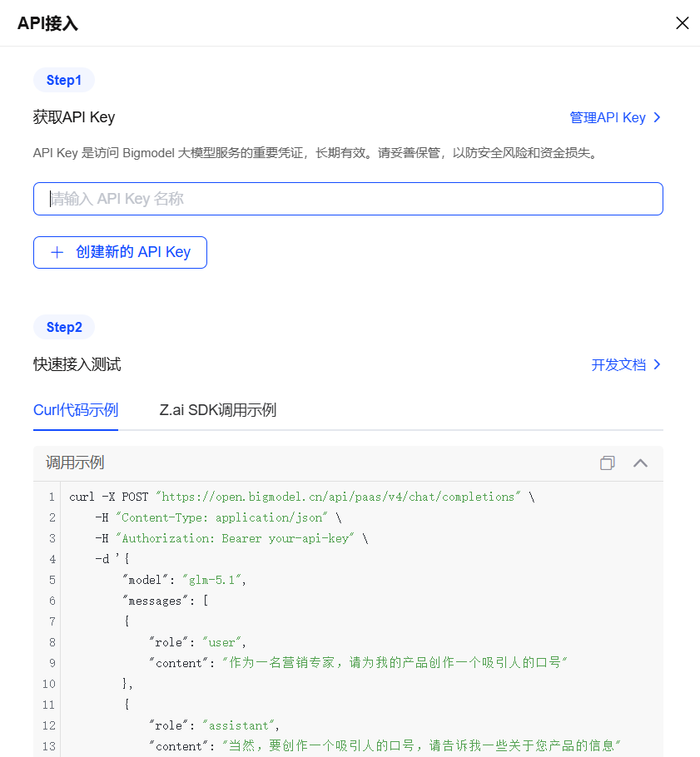
Task: Click the "role": "assistant" line
Action: click(214, 725)
